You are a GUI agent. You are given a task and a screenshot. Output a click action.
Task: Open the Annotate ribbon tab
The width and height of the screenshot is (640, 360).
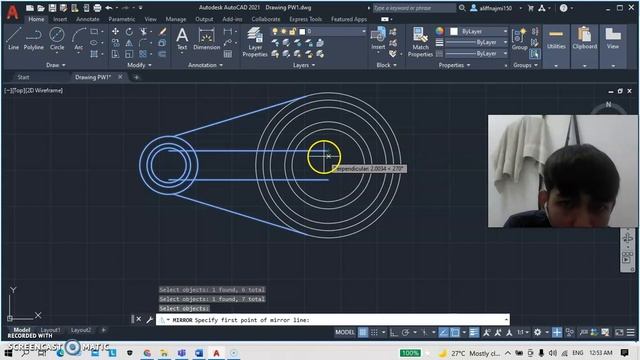88,19
